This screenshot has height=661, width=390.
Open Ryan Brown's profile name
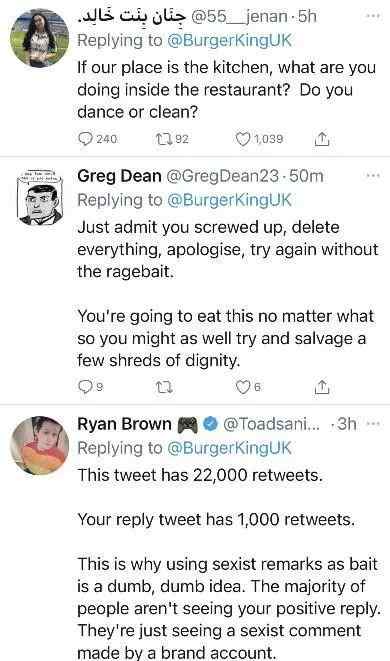[124, 424]
